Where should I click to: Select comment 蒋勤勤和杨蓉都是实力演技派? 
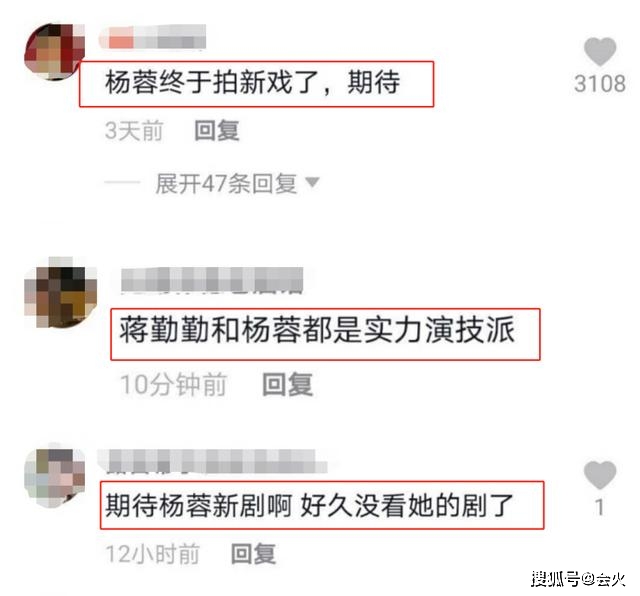[317, 330]
